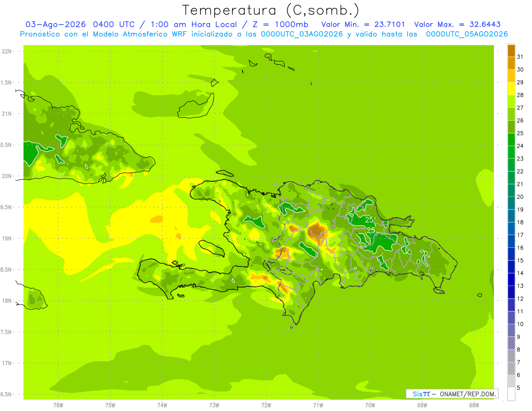Click the '68W' longitude label
Screen dimensions: 532x411
point(474,405)
